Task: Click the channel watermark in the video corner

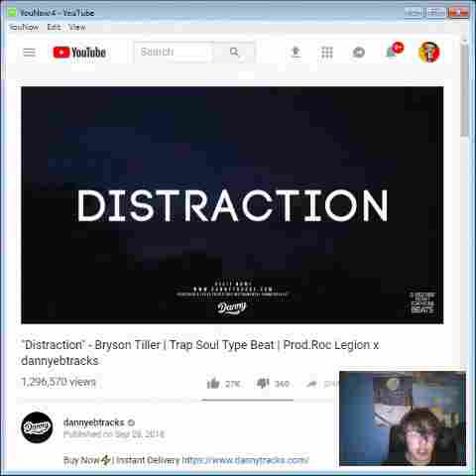Action: (x=422, y=302)
